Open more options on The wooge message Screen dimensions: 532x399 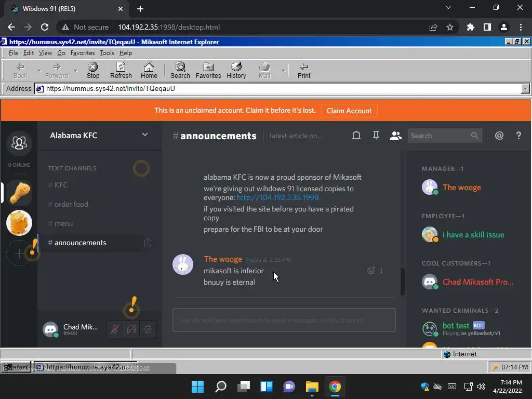point(381,270)
